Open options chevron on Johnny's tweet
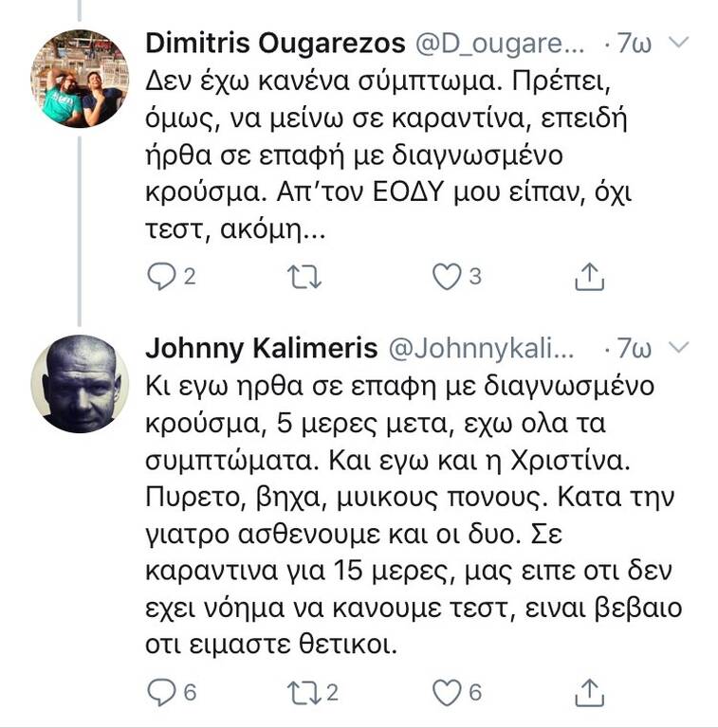Viewport: 718px width, 728px height. [679, 349]
